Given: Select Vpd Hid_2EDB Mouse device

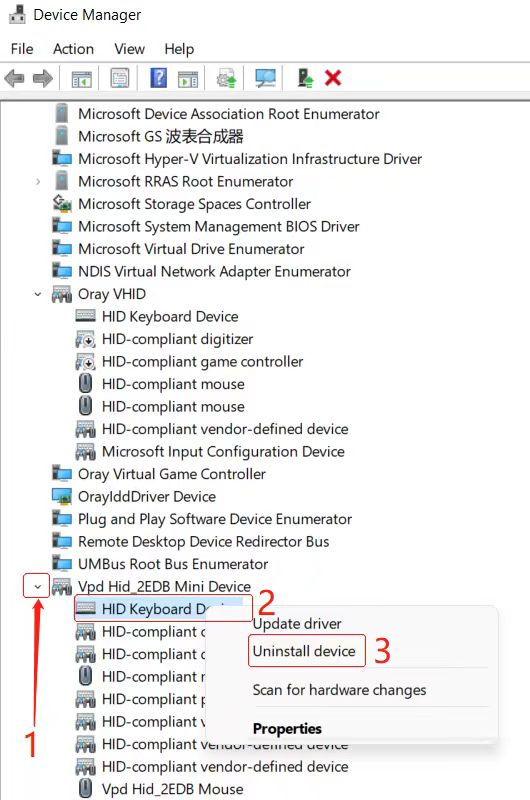Looking at the screenshot, I should 160,789.
